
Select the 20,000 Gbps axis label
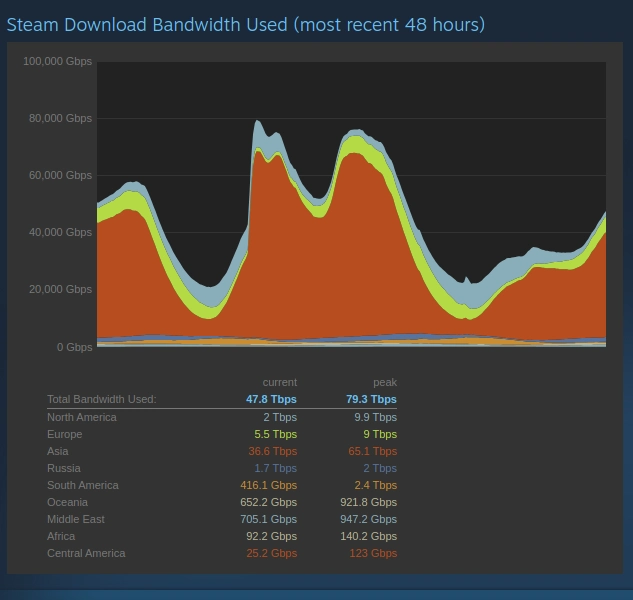click(x=60, y=290)
